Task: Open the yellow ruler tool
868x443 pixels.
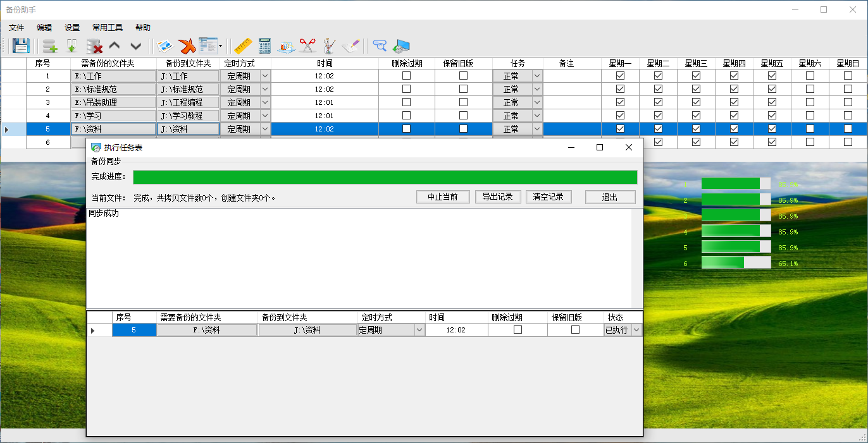Action: 243,46
